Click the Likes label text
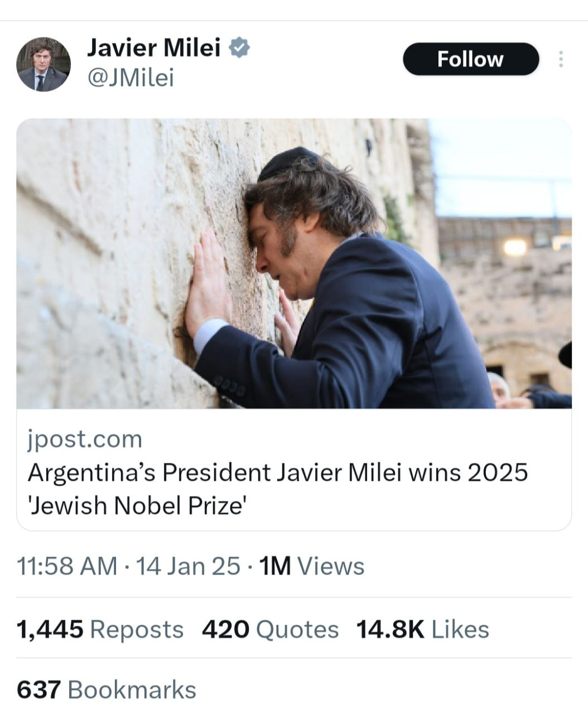588x714 pixels. 460,629
